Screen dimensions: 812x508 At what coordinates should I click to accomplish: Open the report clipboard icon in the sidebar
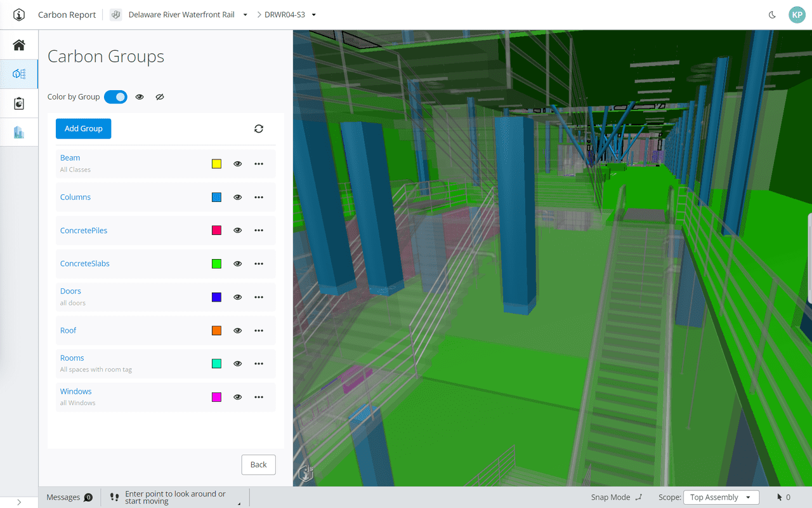coord(18,103)
